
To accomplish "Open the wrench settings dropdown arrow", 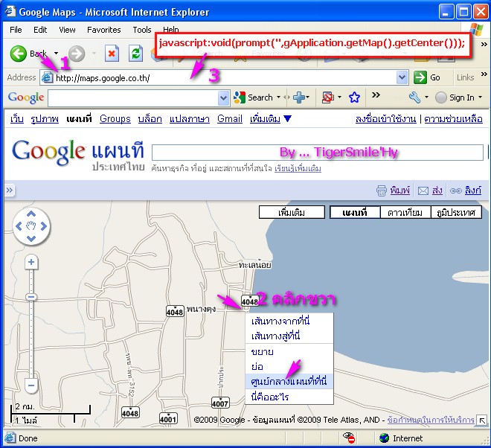I will pyautogui.click(x=426, y=97).
